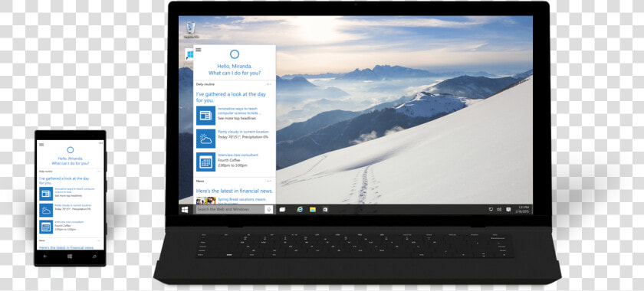
Task: Click the calendar tile icon on laptop
Action: pos(205,162)
